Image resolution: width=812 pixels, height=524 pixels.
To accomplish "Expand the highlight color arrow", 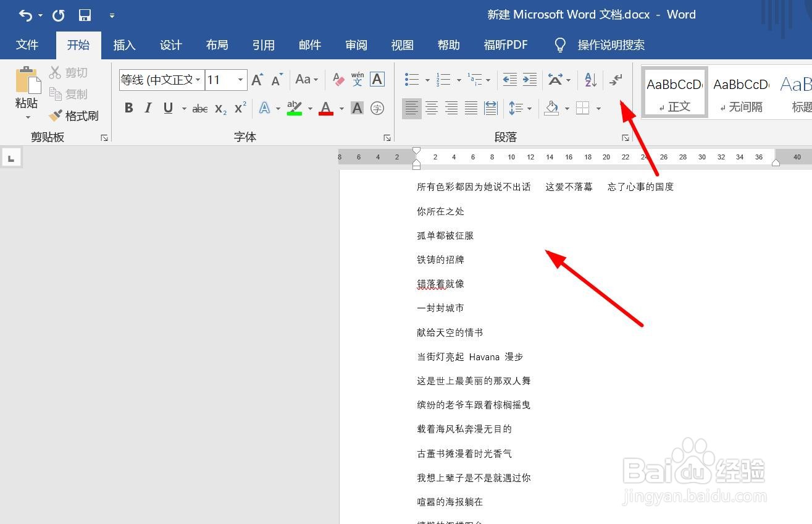I will (311, 109).
